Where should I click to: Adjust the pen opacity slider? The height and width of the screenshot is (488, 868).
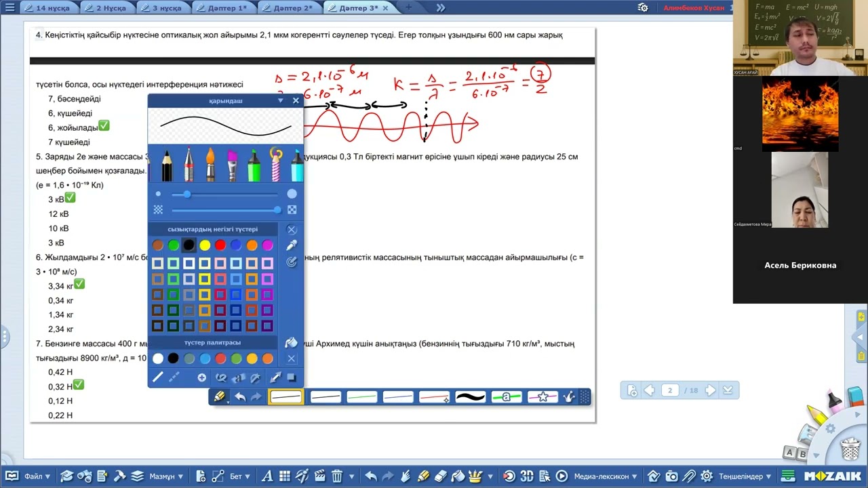click(x=225, y=210)
